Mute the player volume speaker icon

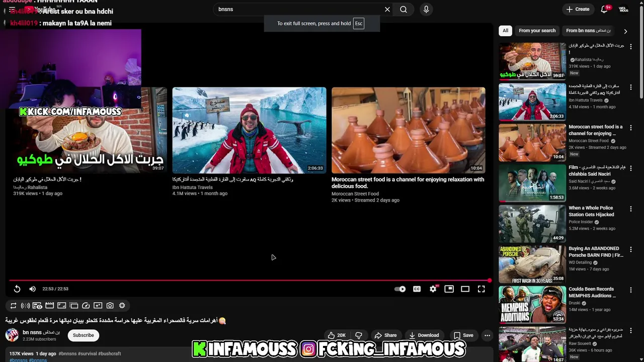pyautogui.click(x=32, y=289)
